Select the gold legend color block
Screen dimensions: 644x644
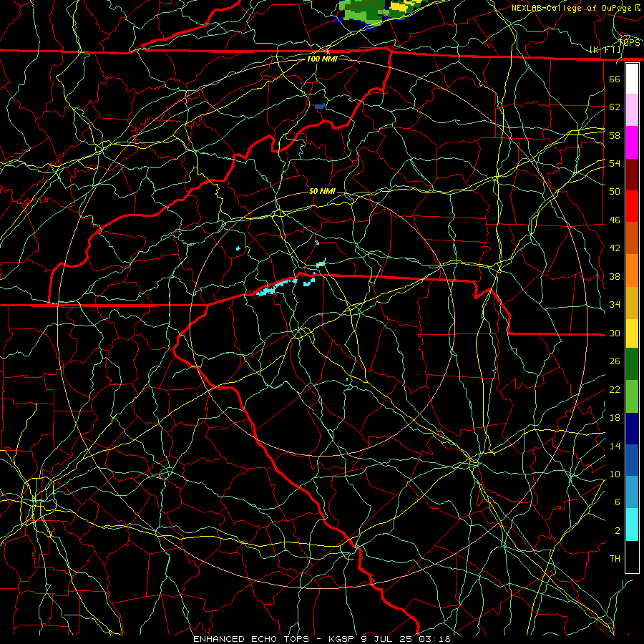point(632,303)
